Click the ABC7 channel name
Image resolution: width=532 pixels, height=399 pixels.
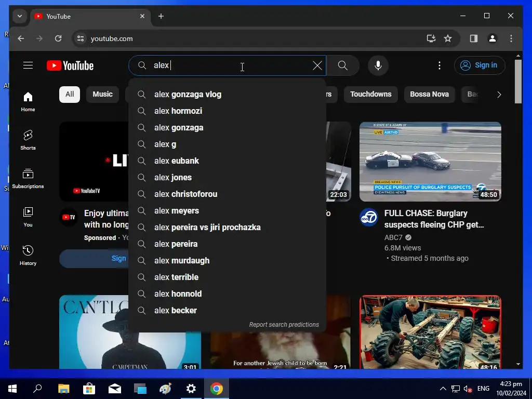393,237
